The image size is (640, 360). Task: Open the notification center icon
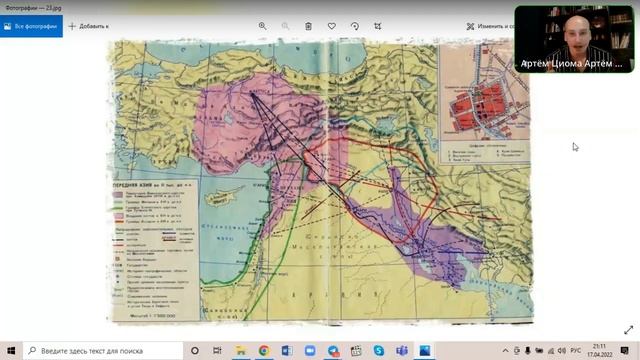pyautogui.click(x=624, y=351)
